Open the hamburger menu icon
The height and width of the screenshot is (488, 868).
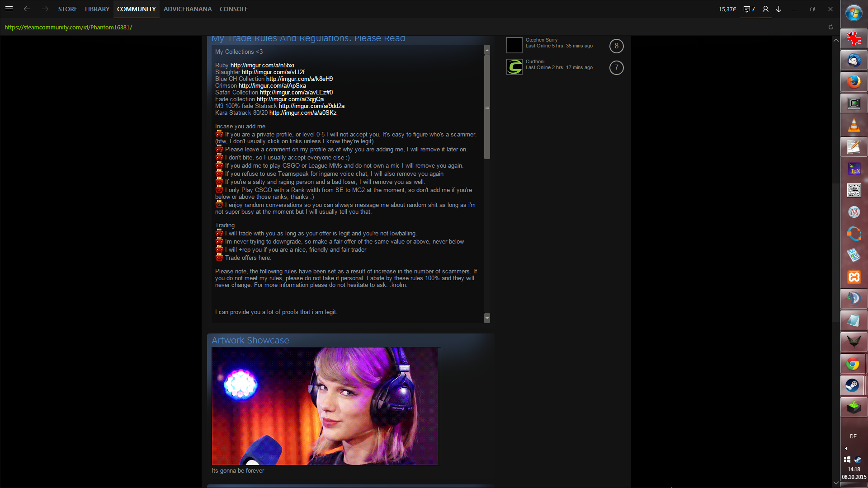(9, 9)
